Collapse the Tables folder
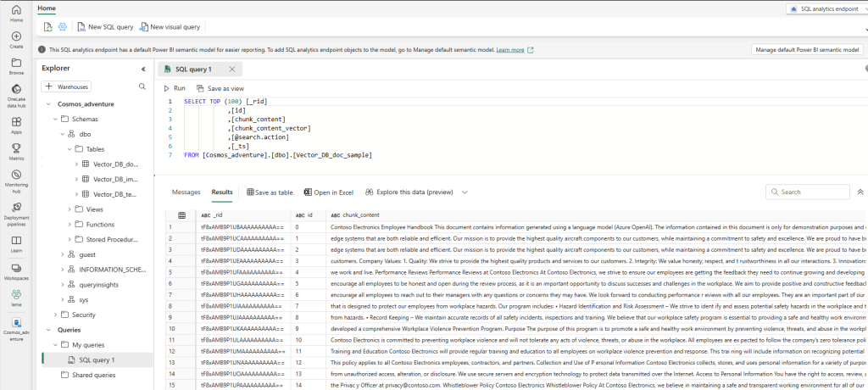Screen dimensions: 868x390 click(70, 149)
